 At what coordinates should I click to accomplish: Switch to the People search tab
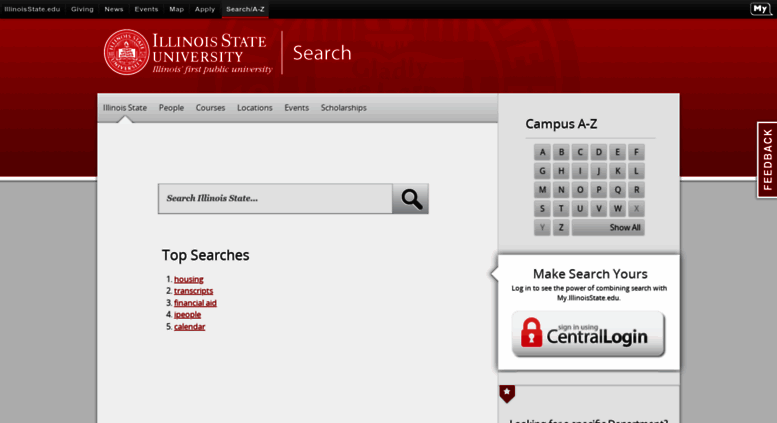[171, 107]
